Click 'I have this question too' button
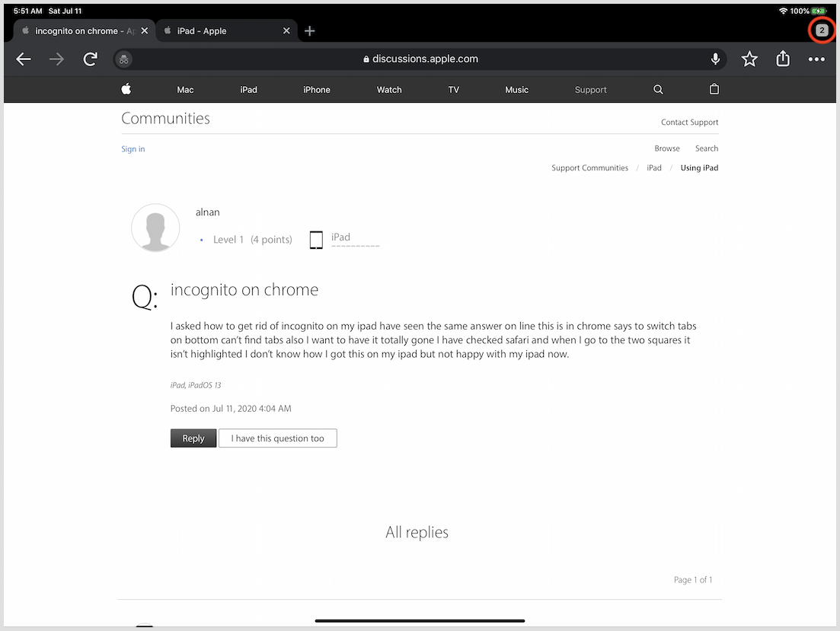 click(x=277, y=438)
